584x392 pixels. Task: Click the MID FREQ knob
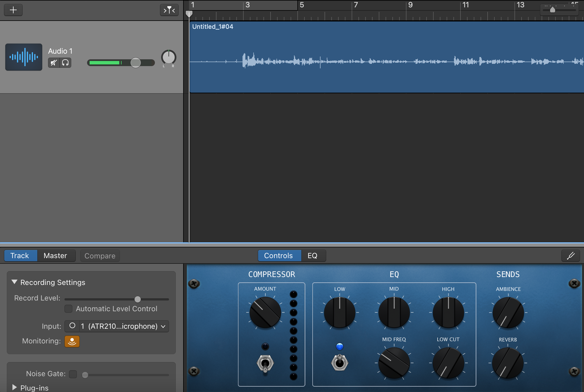click(394, 363)
